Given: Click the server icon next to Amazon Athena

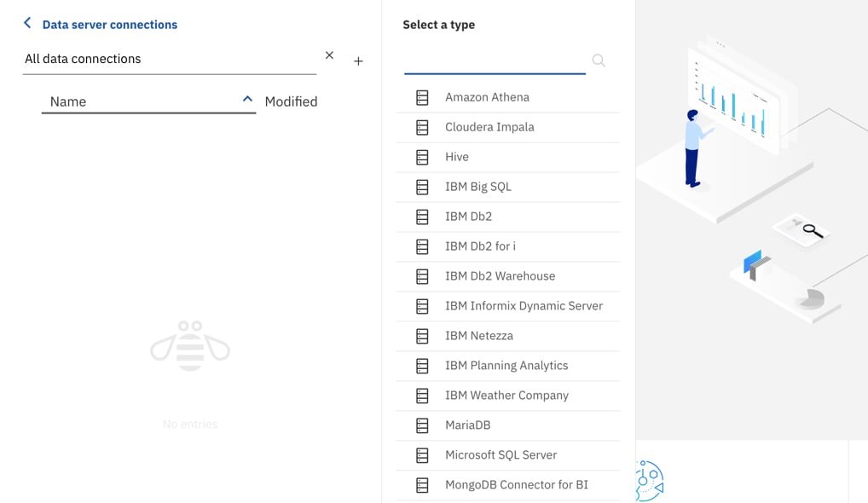Looking at the screenshot, I should click(422, 97).
